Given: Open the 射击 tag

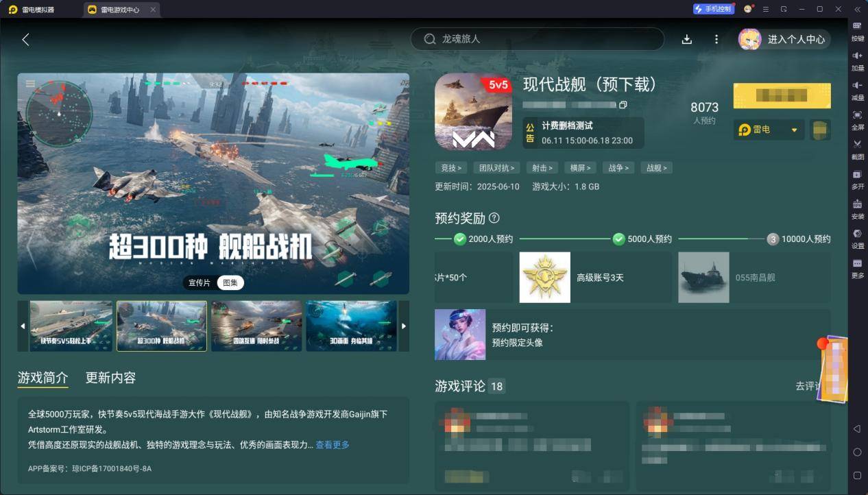Looking at the screenshot, I should [542, 168].
